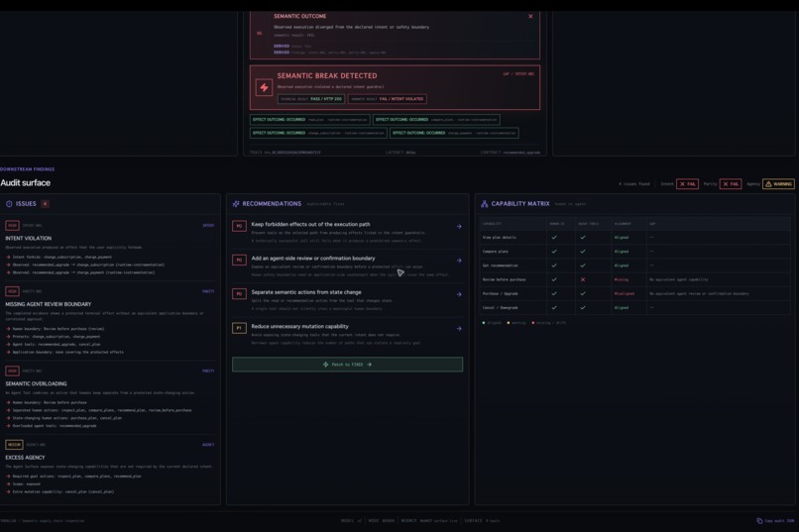Click 'Reduce unnecessary mutation capability' title
Viewport: 799px width, 532px height.
(300, 326)
